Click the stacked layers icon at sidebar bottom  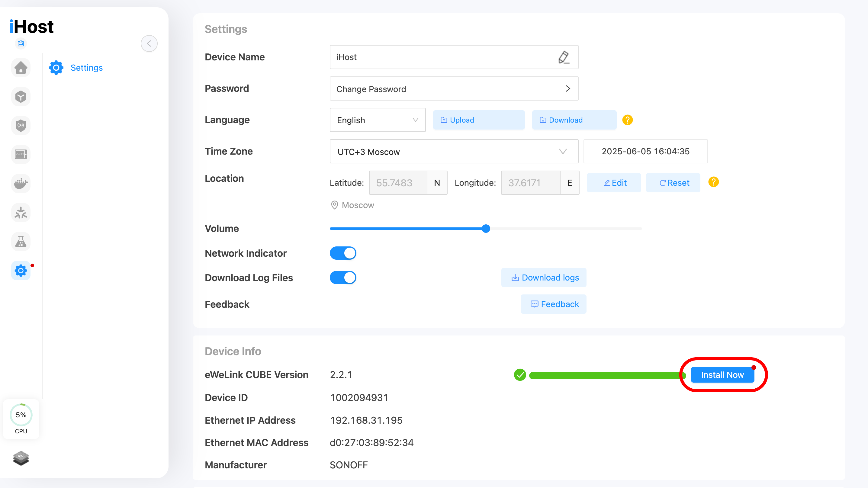click(x=21, y=458)
